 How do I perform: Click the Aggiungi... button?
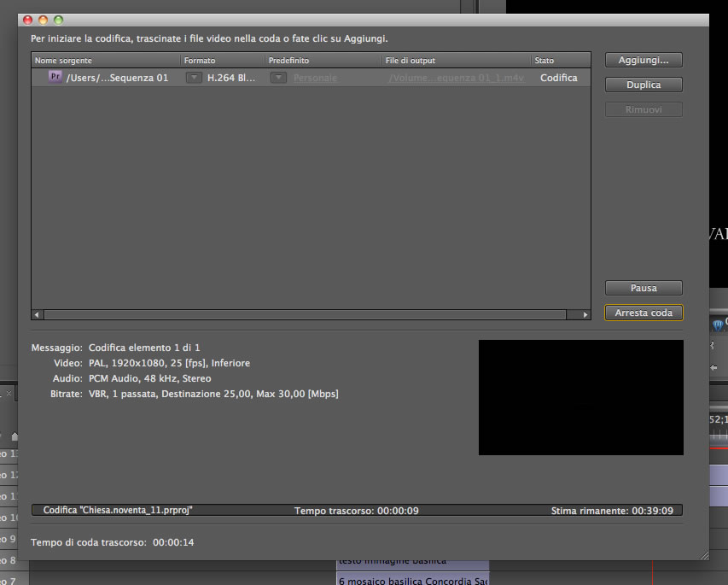pyautogui.click(x=644, y=60)
